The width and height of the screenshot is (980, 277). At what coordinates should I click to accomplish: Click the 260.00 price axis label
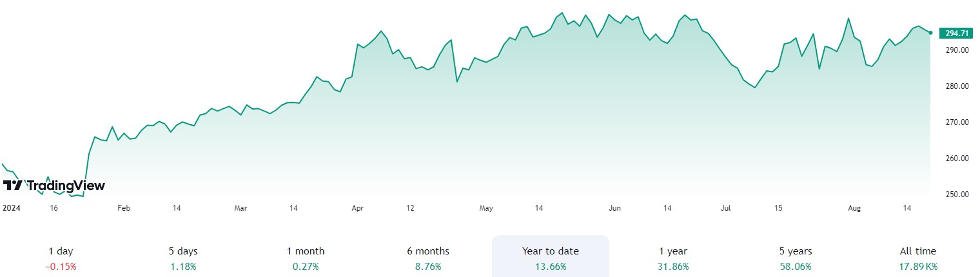point(956,158)
